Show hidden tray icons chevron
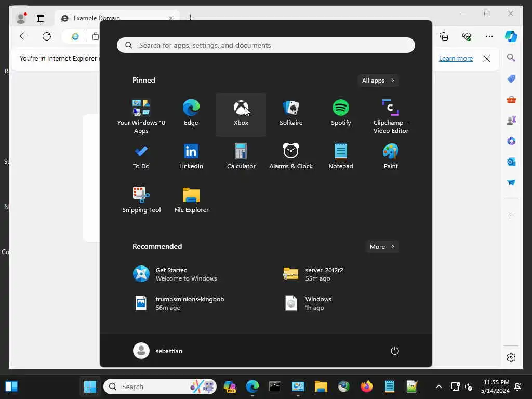The image size is (532, 399). tap(438, 387)
